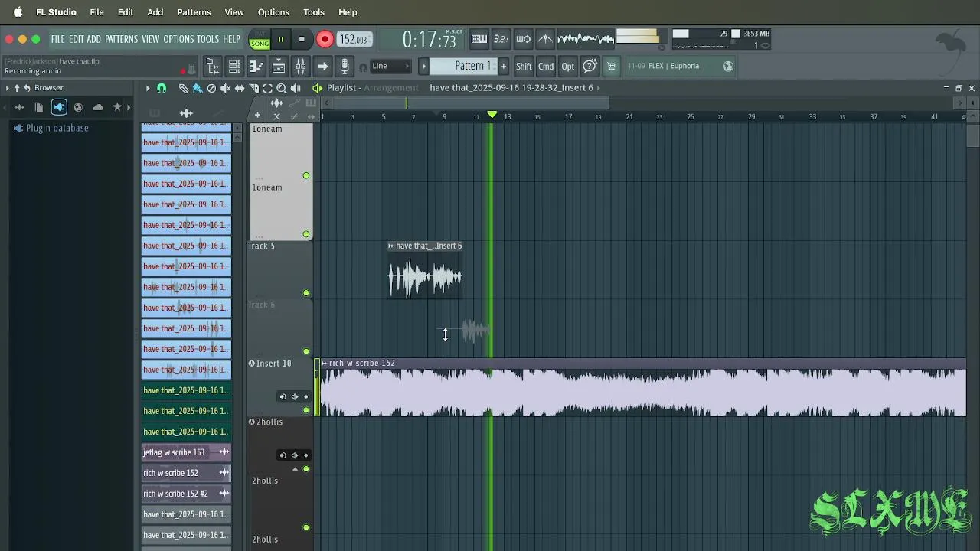Choose the Select tool in playlist
The height and width of the screenshot is (551, 980).
click(267, 88)
